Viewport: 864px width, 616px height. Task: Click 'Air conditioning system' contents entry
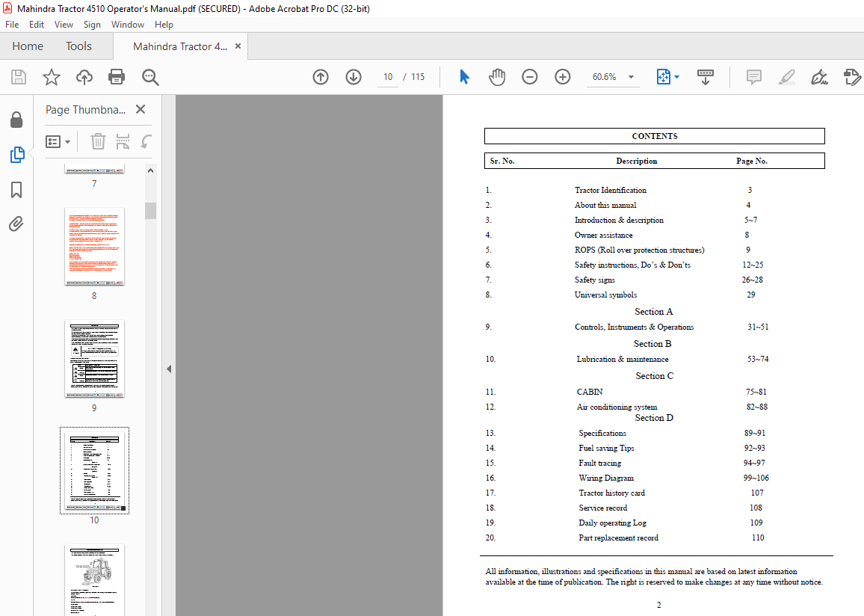(x=617, y=407)
